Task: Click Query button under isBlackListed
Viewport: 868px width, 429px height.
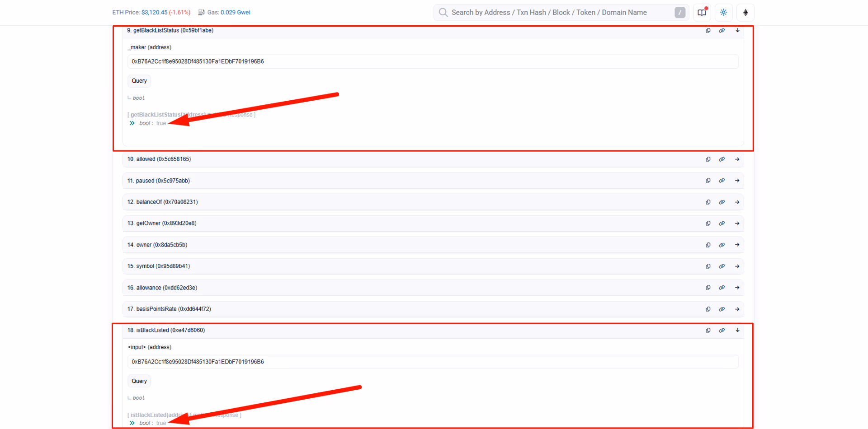Action: point(139,381)
